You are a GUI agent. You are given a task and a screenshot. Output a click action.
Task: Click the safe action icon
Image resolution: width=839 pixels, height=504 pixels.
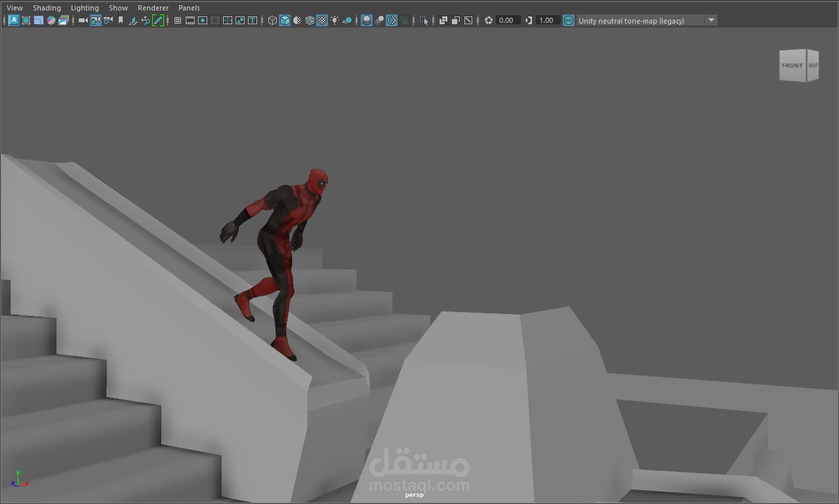click(x=240, y=20)
